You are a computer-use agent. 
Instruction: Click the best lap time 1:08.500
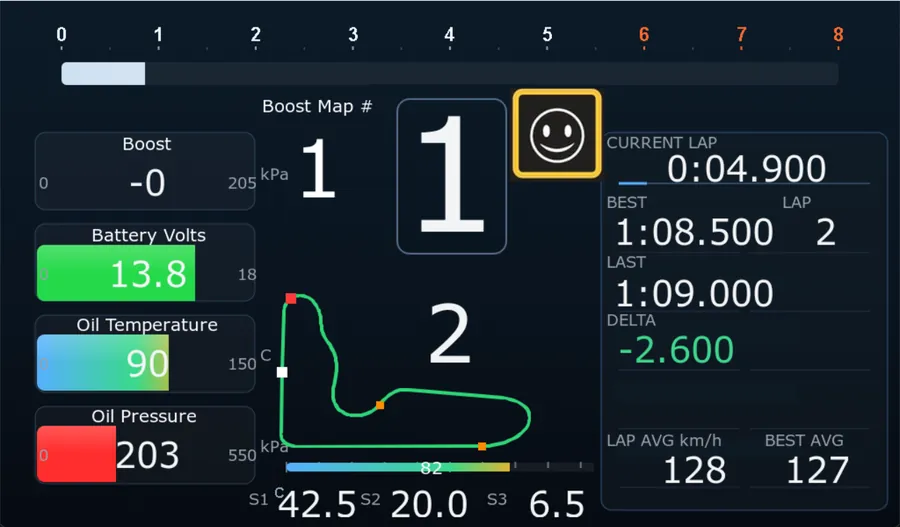coord(695,232)
